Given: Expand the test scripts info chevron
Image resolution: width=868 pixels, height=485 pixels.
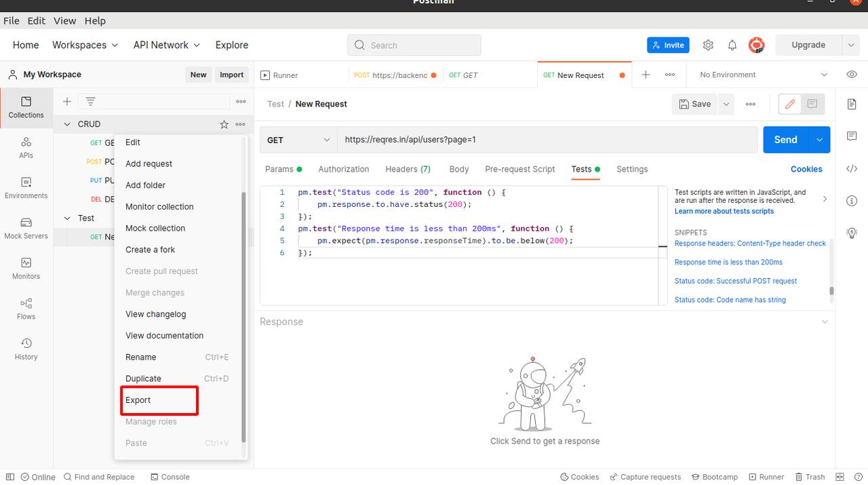Looking at the screenshot, I should pyautogui.click(x=825, y=199).
